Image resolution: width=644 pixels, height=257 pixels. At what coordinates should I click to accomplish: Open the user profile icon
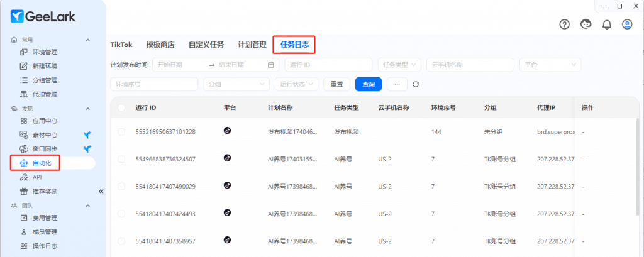tap(627, 25)
